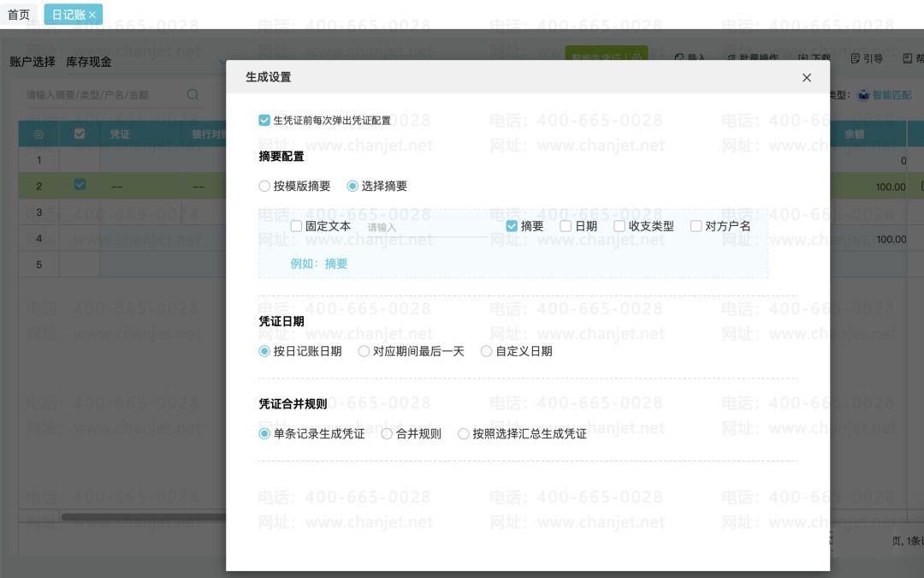Click the 100.00 balance in row 2

coord(891,187)
